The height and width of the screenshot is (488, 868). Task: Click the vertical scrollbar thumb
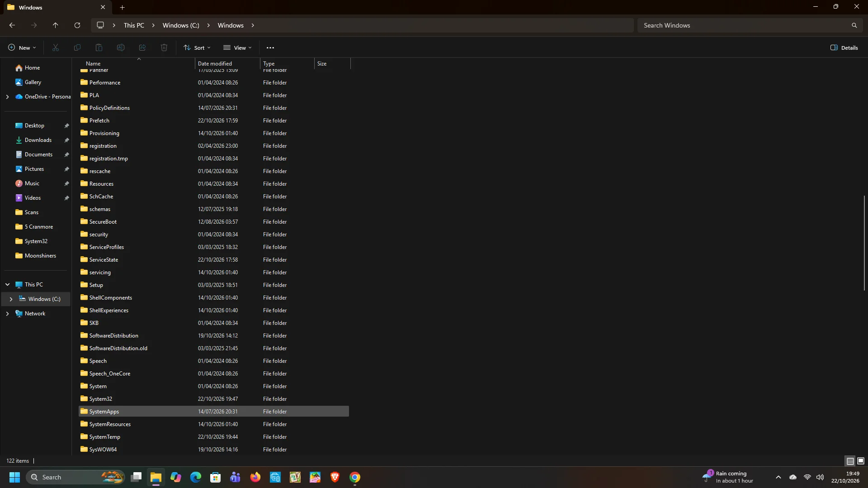(x=864, y=243)
